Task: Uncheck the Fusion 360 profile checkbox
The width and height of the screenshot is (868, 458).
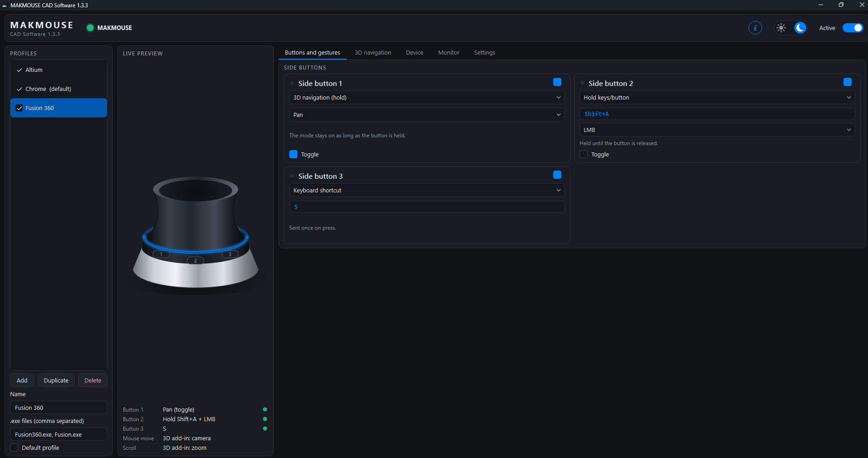Action: (19, 108)
